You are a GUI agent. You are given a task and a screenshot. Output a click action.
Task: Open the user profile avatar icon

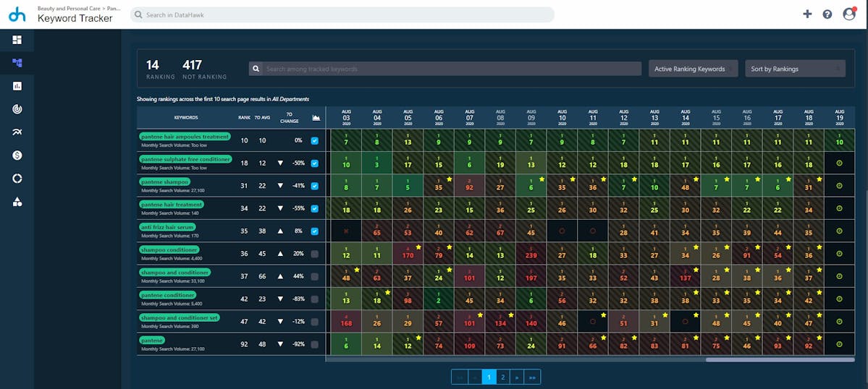click(849, 14)
